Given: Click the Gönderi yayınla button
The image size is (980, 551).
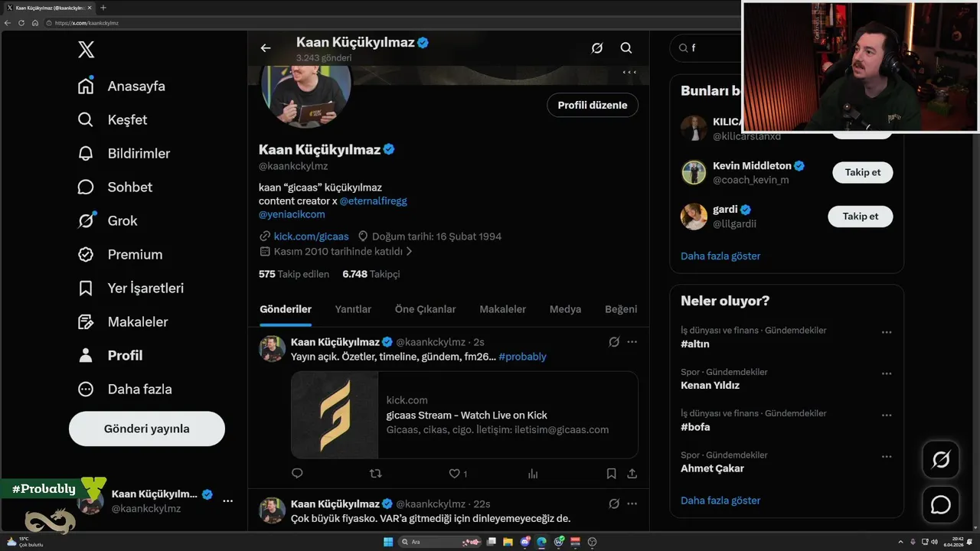Looking at the screenshot, I should [x=147, y=429].
